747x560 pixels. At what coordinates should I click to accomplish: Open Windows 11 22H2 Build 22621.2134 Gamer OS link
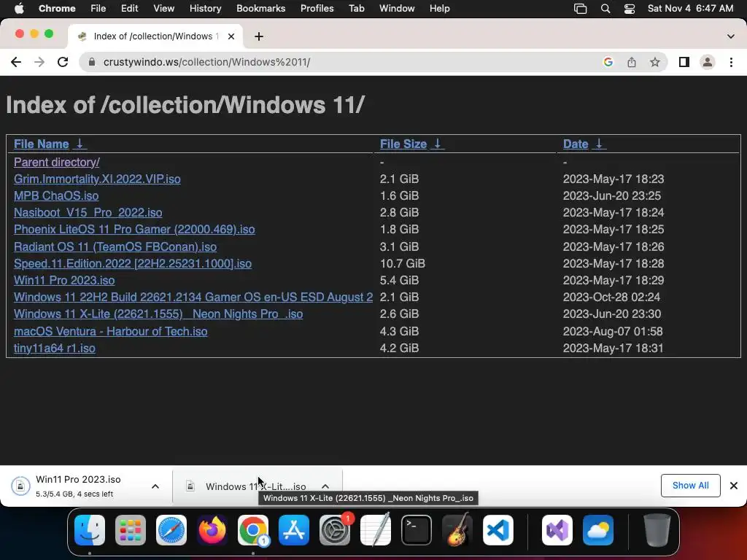point(193,297)
